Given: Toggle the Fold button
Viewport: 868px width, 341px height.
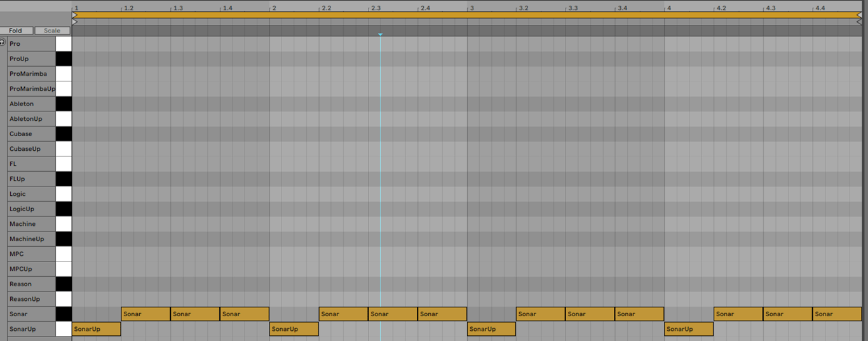Looking at the screenshot, I should tap(16, 31).
